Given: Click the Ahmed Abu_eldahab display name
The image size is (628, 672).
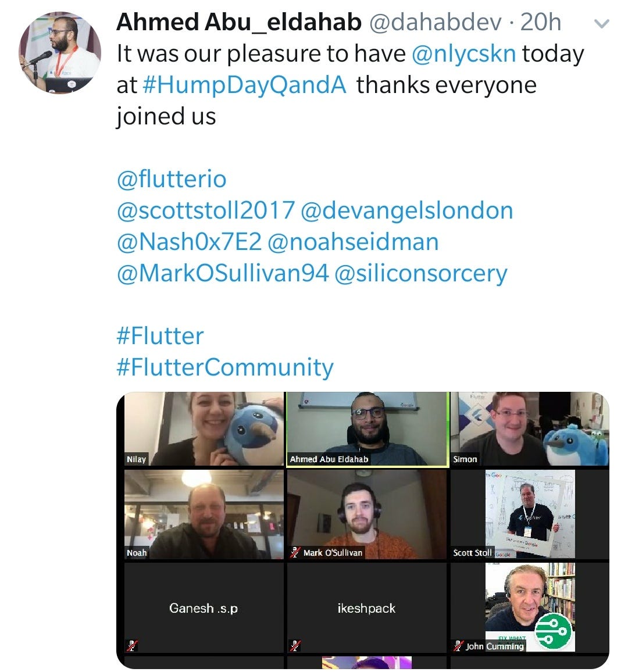Looking at the screenshot, I should (x=239, y=22).
